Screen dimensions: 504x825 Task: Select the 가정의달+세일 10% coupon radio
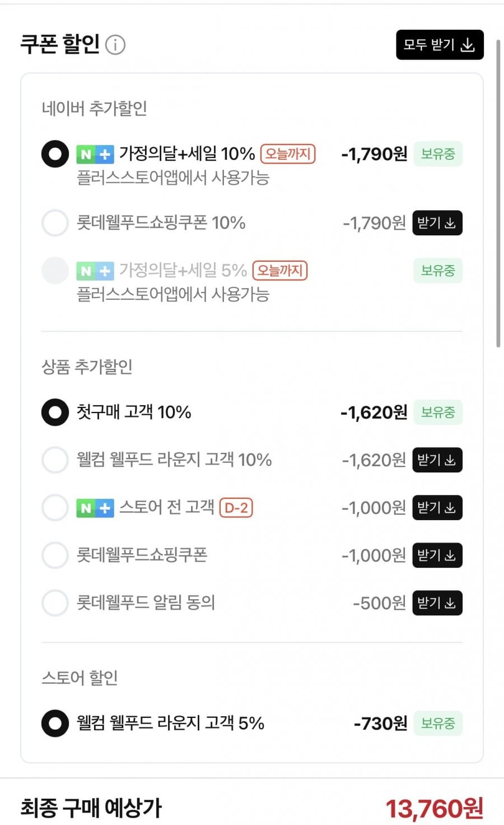coord(55,154)
